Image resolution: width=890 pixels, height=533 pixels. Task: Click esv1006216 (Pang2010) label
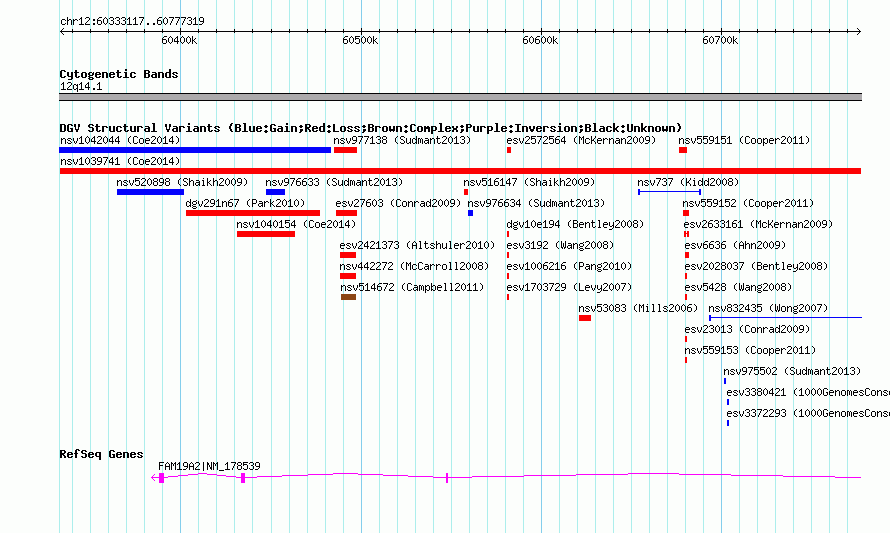(x=569, y=266)
